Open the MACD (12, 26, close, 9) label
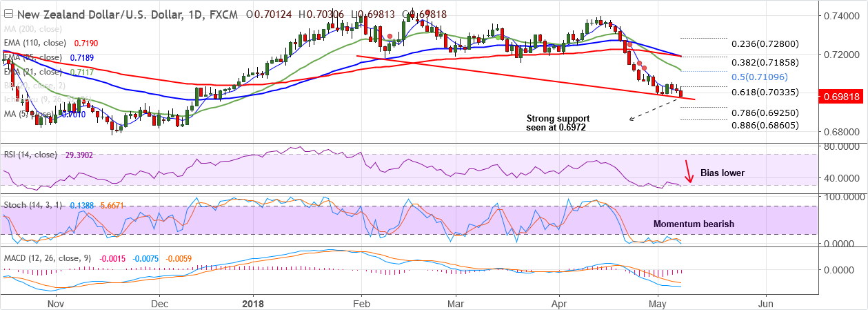Image resolution: width=868 pixels, height=310 pixels. pos(47,259)
